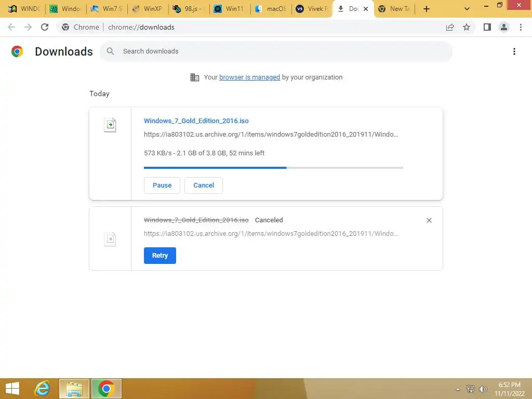Viewport: 532px width, 399px height.
Task: Go back with the browser back arrow
Action: point(11,27)
